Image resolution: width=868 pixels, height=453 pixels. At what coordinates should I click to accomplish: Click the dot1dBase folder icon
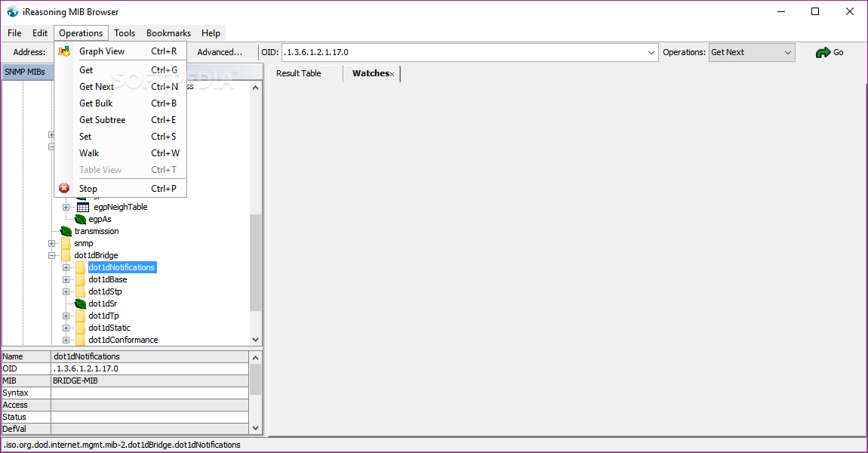click(x=81, y=279)
